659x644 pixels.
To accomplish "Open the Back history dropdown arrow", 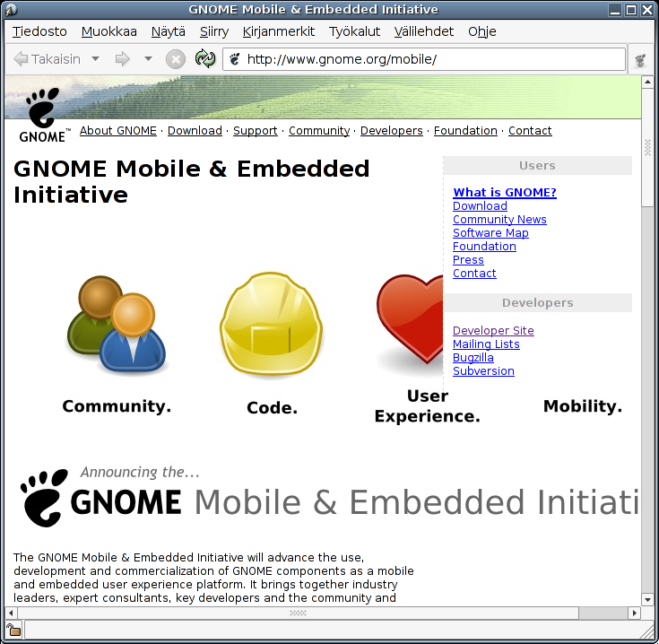I will tap(95, 59).
